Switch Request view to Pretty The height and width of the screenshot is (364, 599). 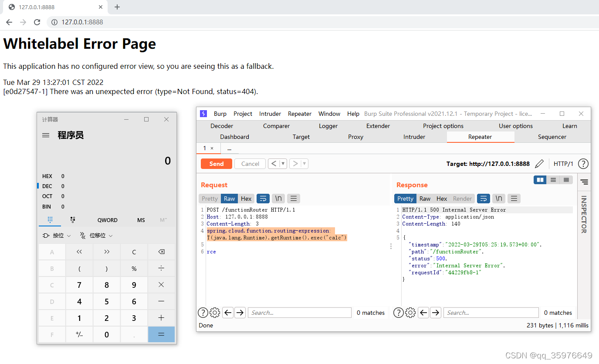tap(210, 199)
